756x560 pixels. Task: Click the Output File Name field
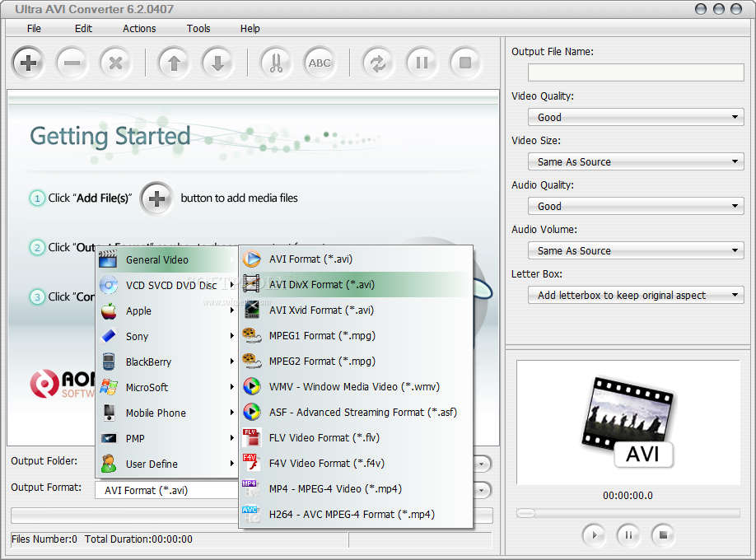636,72
